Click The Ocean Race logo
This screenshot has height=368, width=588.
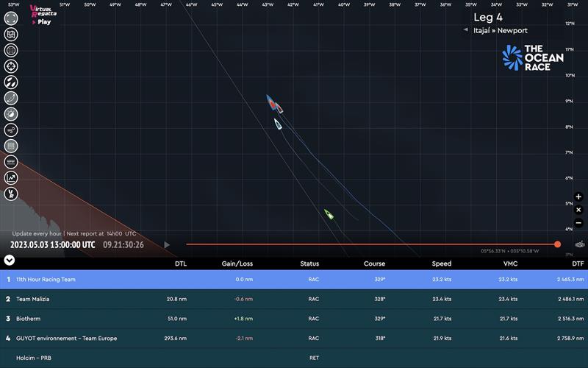[x=533, y=58]
